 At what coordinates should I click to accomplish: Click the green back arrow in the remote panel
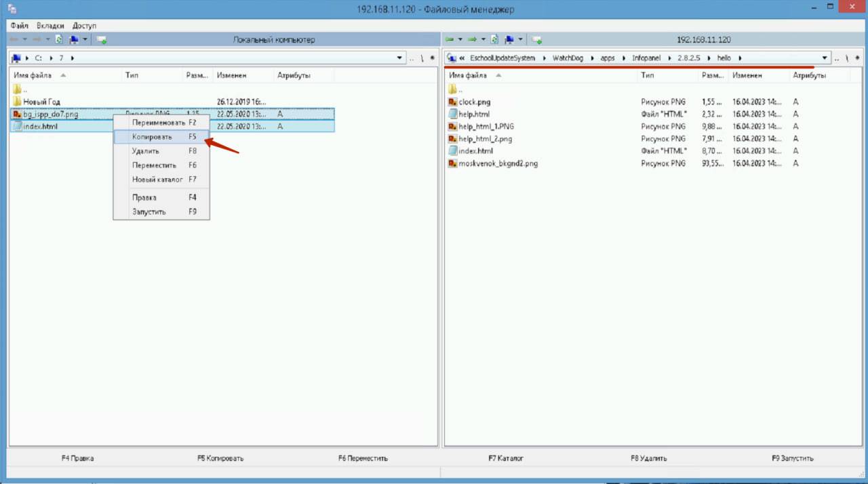tap(449, 40)
